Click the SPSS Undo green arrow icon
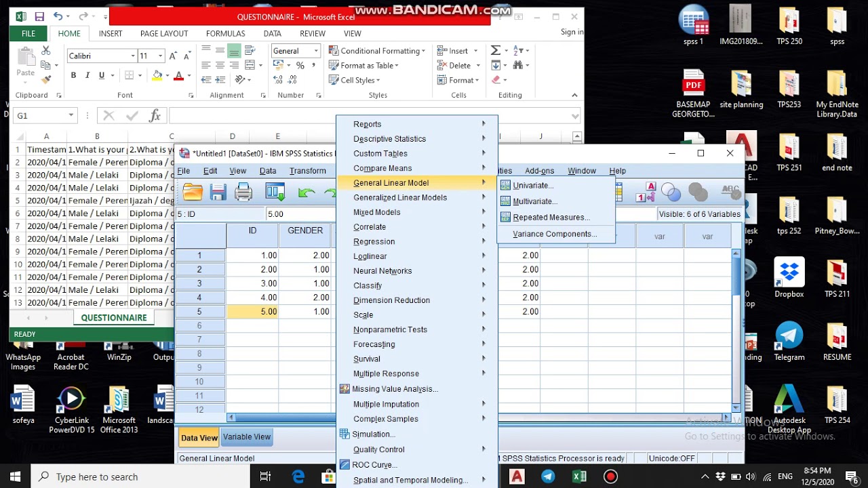The image size is (868, 488). coord(307,192)
